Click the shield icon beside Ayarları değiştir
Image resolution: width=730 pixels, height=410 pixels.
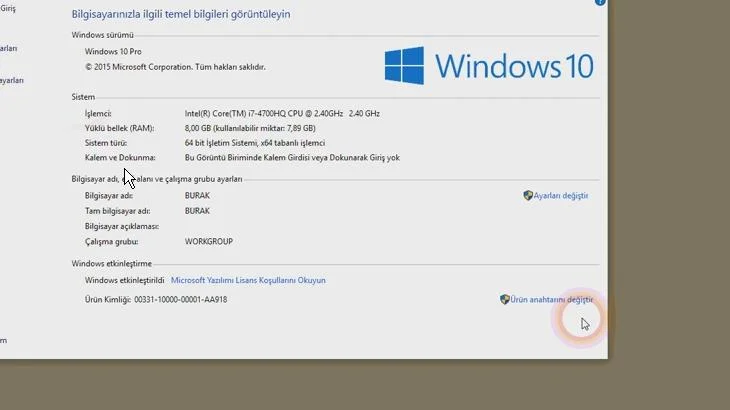528,196
